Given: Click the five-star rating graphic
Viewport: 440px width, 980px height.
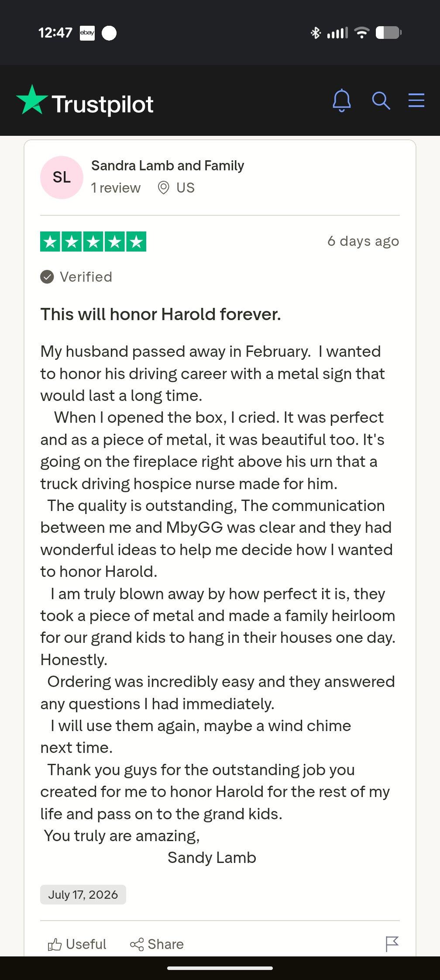Looking at the screenshot, I should (93, 242).
